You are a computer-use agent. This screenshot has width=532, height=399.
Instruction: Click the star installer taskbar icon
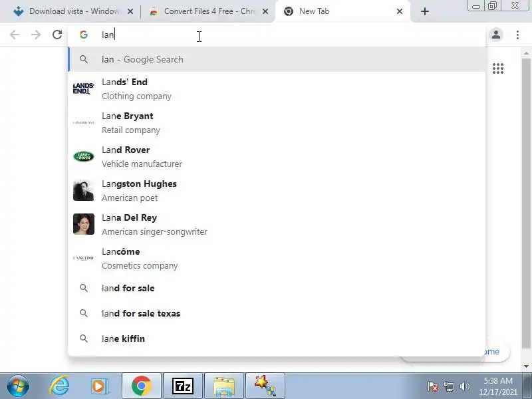265,386
